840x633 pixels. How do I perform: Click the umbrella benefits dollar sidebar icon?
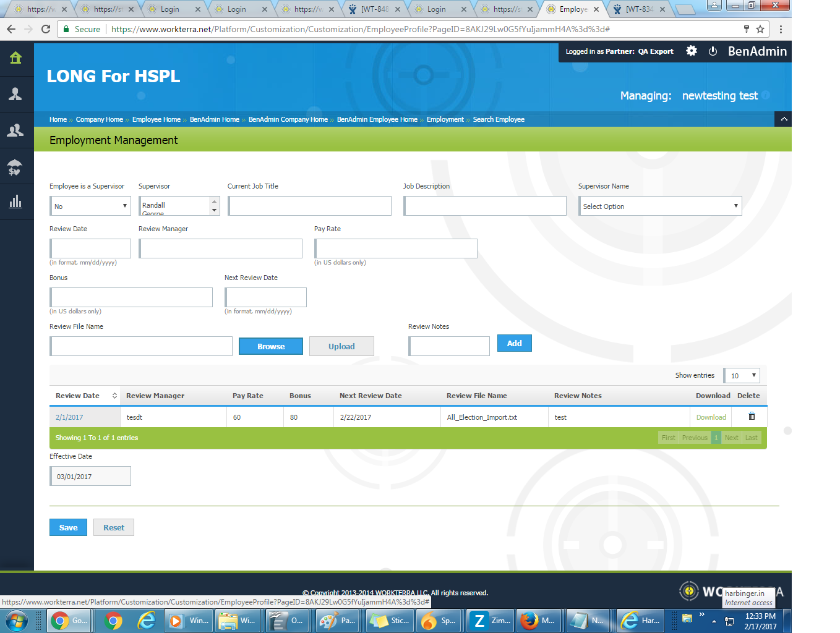pos(15,166)
